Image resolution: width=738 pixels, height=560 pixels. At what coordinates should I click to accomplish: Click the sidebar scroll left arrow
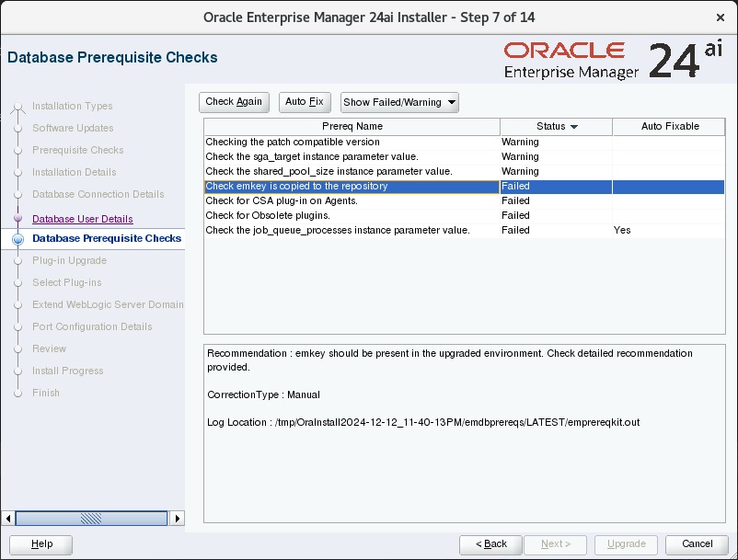[8, 519]
